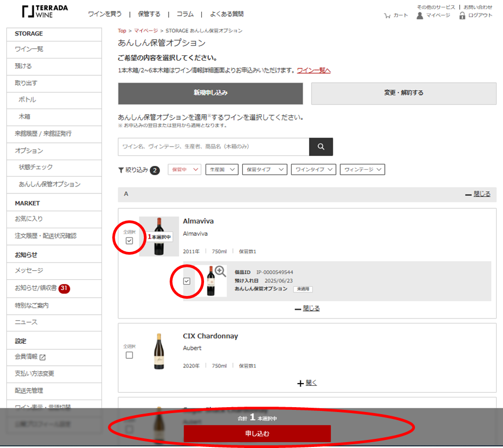
Task: Open the cart icon
Action: 387,16
